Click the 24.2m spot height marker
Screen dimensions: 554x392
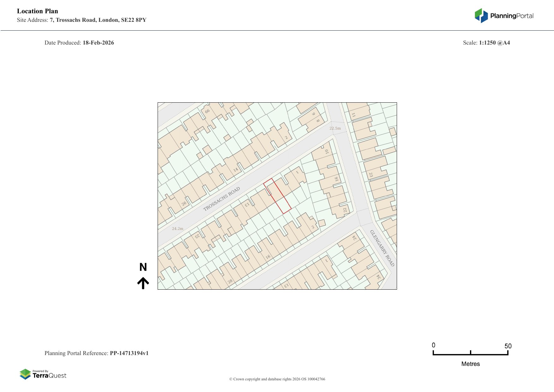pyautogui.click(x=178, y=228)
